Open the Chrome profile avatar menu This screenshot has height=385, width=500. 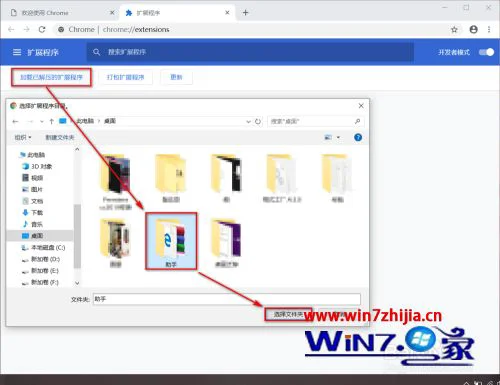tap(473, 29)
